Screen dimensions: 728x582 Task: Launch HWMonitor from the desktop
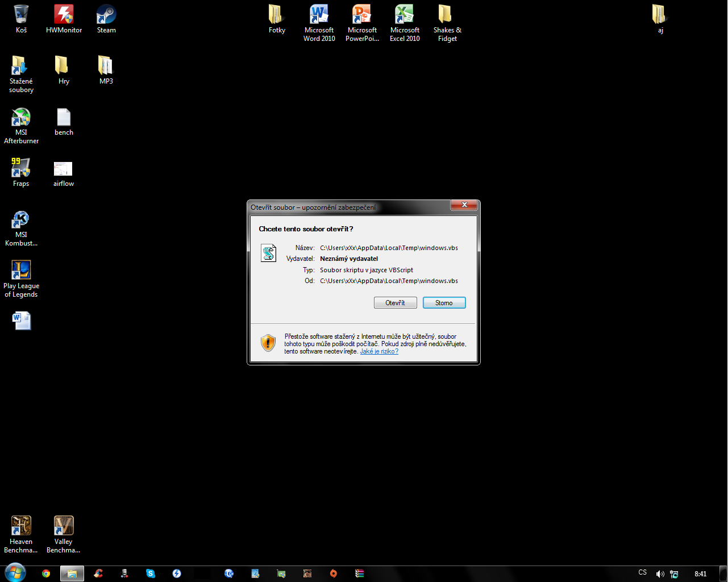[64, 19]
